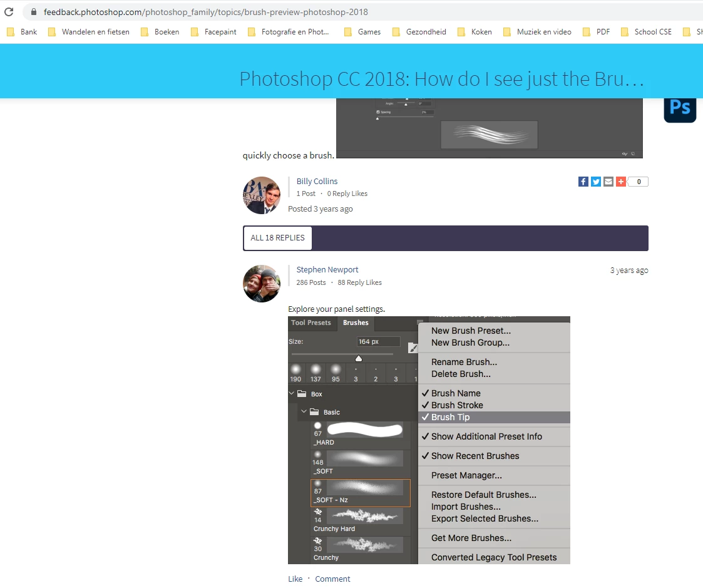Select the _SOFT - Nz brush preset
The height and width of the screenshot is (588, 703).
coord(361,493)
